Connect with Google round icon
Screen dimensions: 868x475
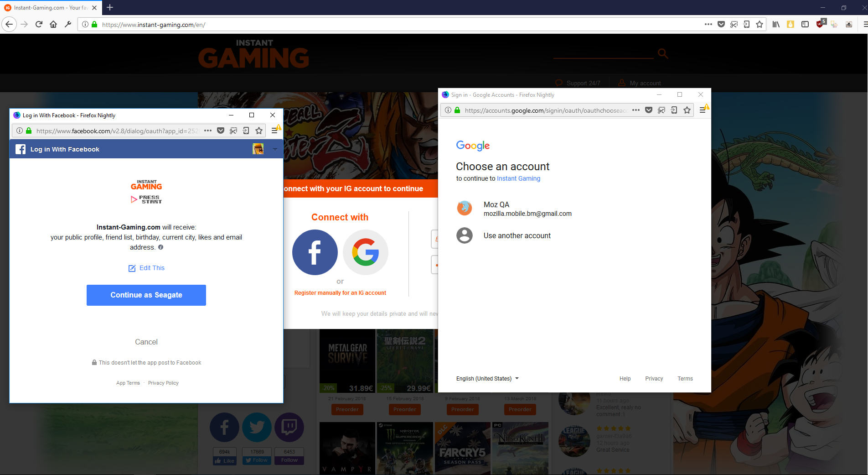[366, 252]
